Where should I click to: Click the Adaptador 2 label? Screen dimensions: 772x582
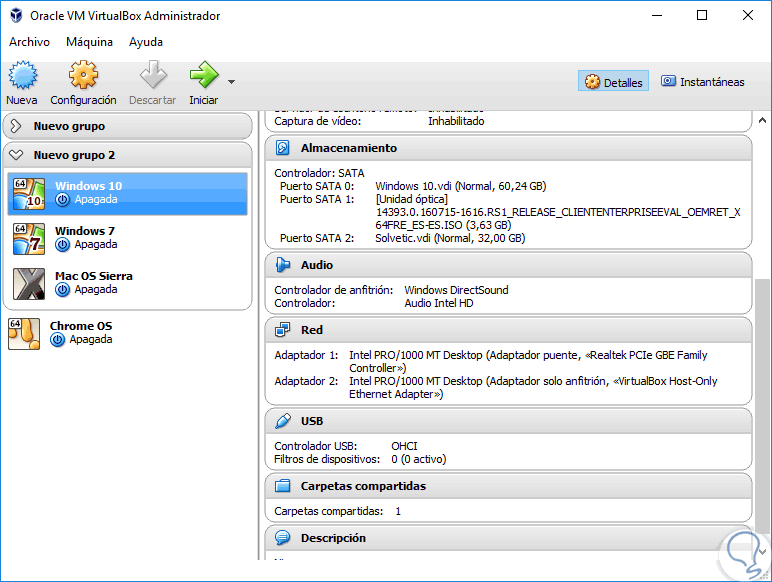coord(306,381)
